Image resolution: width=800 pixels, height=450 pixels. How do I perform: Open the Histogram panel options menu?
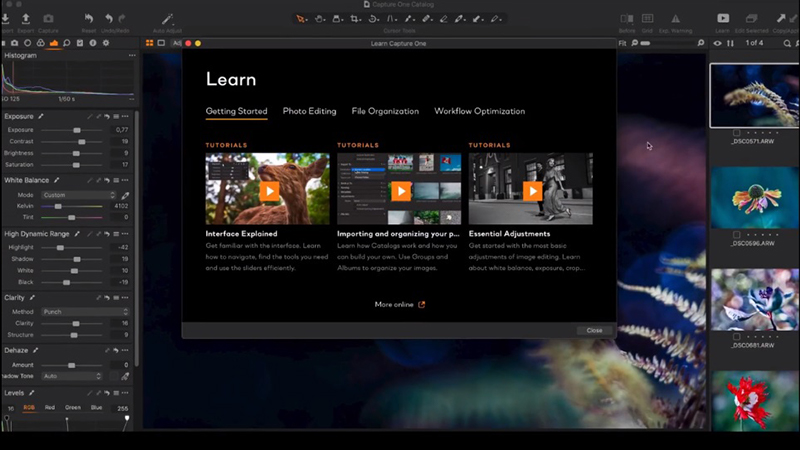132,55
